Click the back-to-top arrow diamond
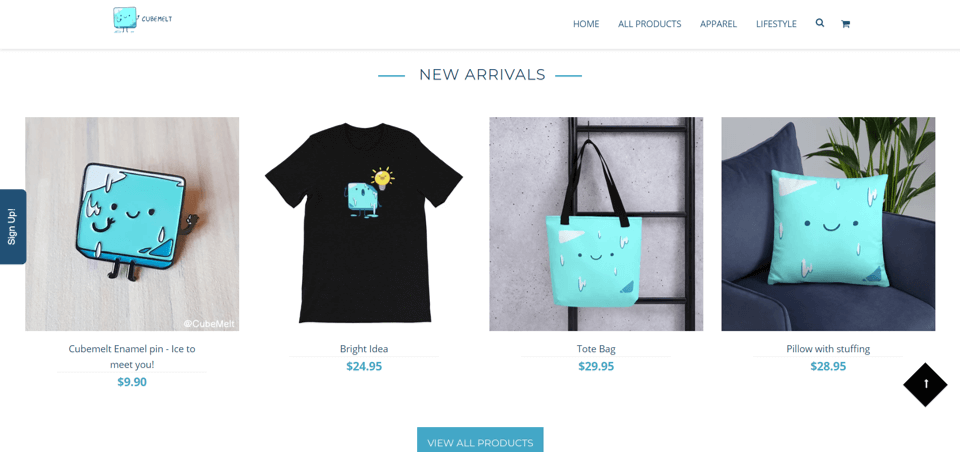Screen dimensions: 960x452 point(926,384)
